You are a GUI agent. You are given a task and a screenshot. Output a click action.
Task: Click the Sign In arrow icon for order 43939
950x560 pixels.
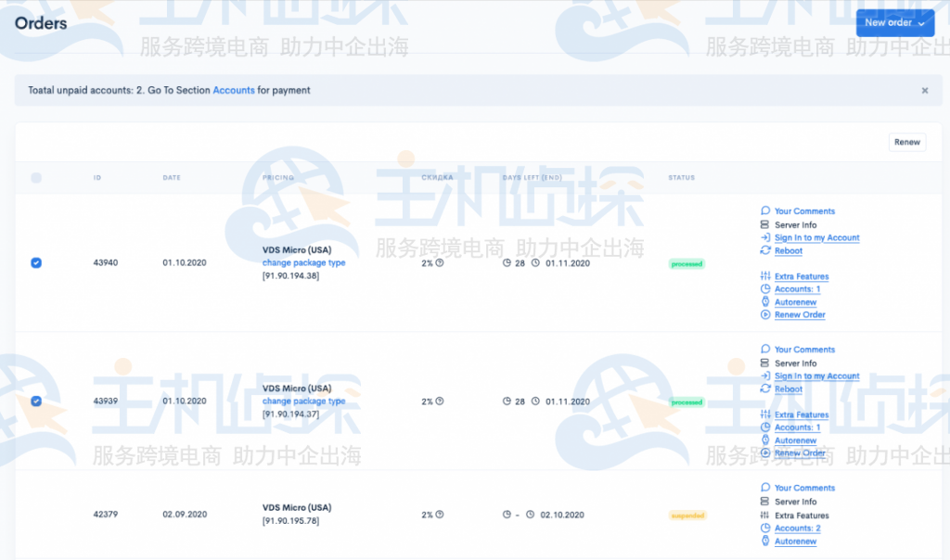[x=765, y=375]
